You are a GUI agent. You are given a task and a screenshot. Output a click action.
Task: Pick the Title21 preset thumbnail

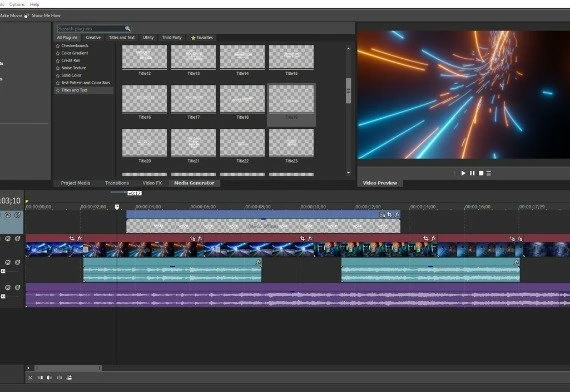pyautogui.click(x=193, y=143)
